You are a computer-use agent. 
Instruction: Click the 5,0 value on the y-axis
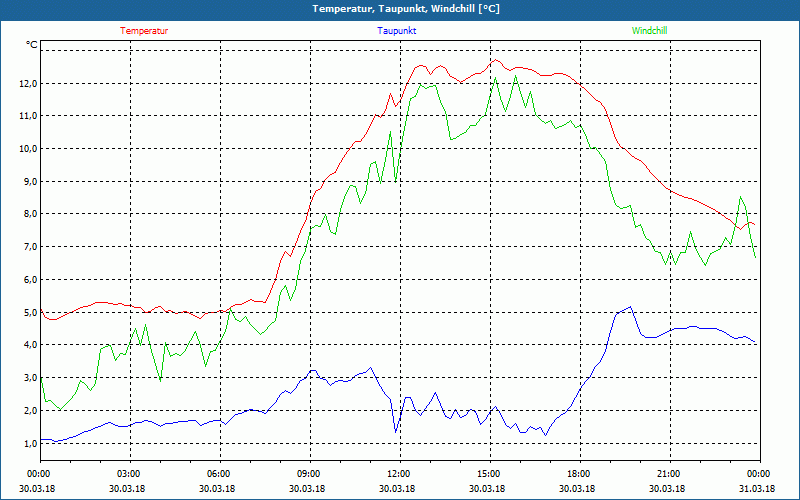(x=26, y=312)
